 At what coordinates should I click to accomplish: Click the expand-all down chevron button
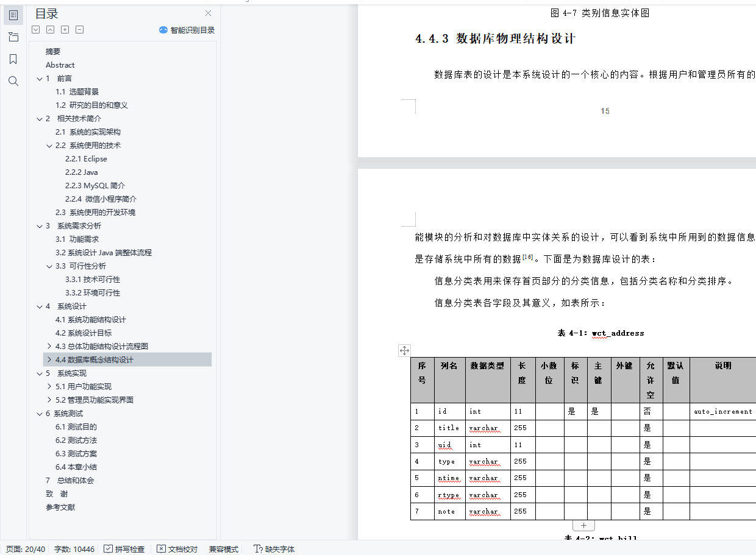[35, 30]
